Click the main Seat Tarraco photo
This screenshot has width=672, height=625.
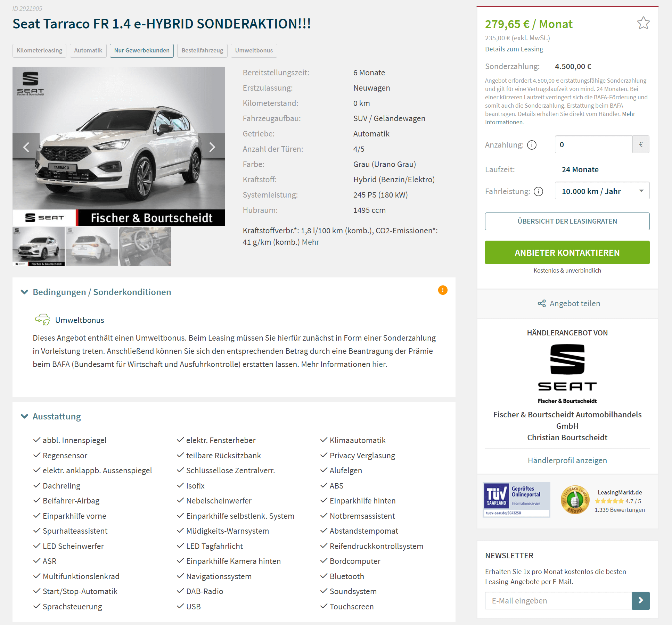coord(119,146)
